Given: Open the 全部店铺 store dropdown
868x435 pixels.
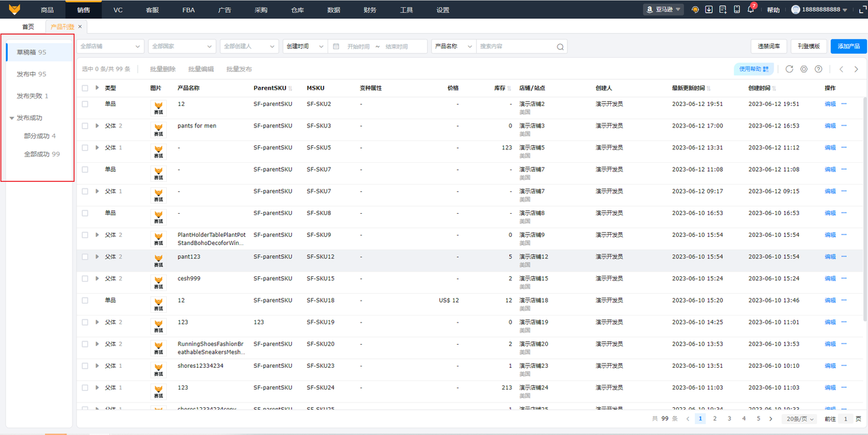Looking at the screenshot, I should 111,46.
